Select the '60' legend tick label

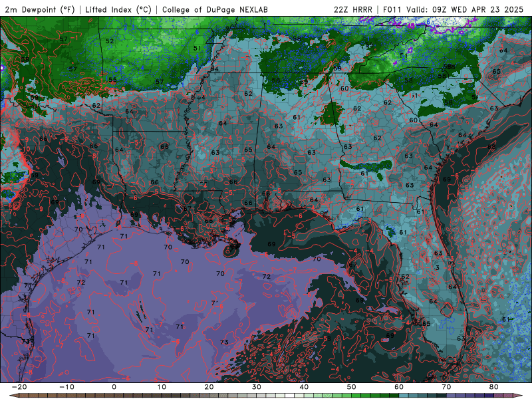tap(399, 387)
